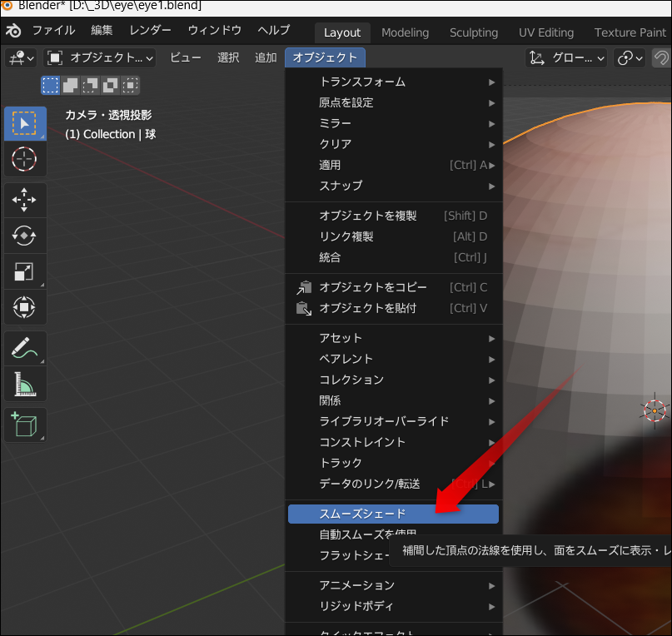Open the 編集 menu
This screenshot has width=672, height=636.
(x=102, y=31)
